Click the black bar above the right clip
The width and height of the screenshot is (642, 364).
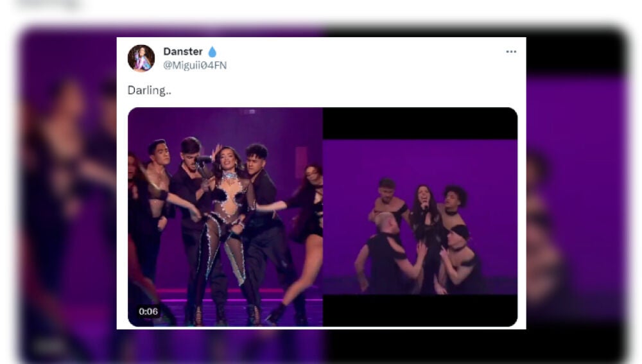point(420,124)
